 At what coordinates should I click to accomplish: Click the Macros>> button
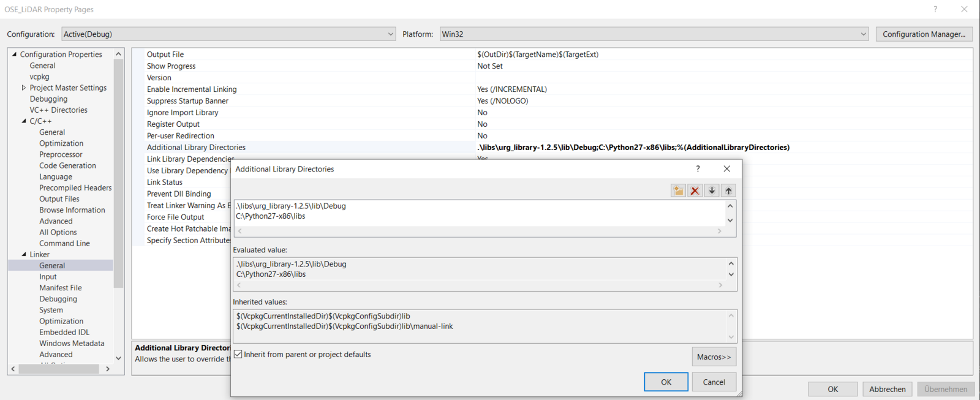714,357
